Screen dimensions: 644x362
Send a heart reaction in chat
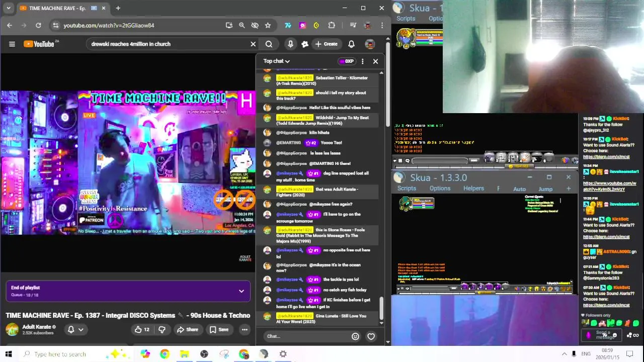click(x=371, y=336)
